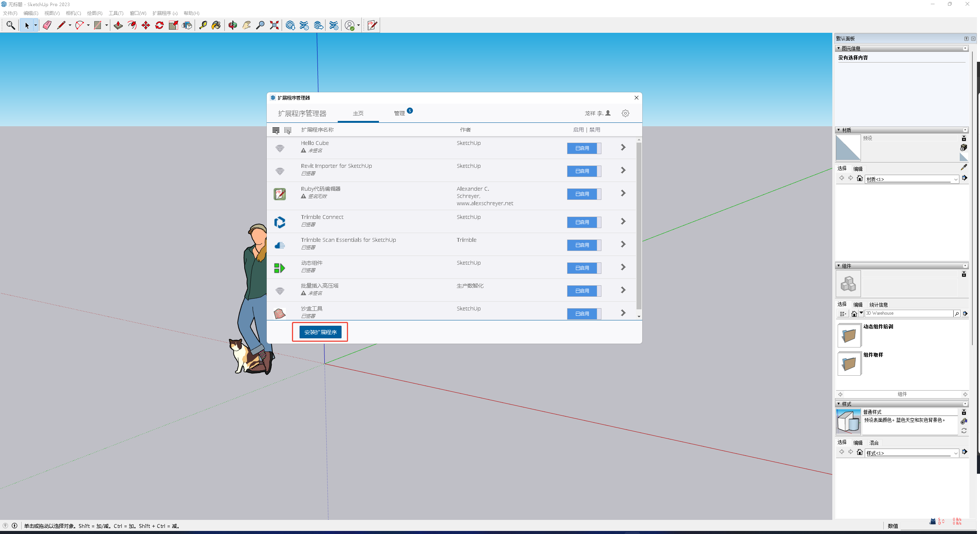
Task: Turn off the 动态组件 extension
Action: [584, 268]
